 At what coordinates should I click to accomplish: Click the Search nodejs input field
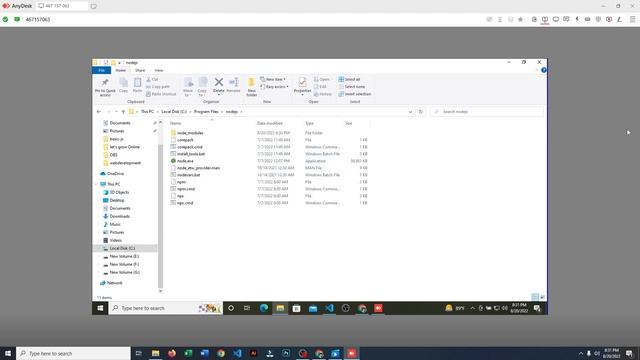pos(487,111)
